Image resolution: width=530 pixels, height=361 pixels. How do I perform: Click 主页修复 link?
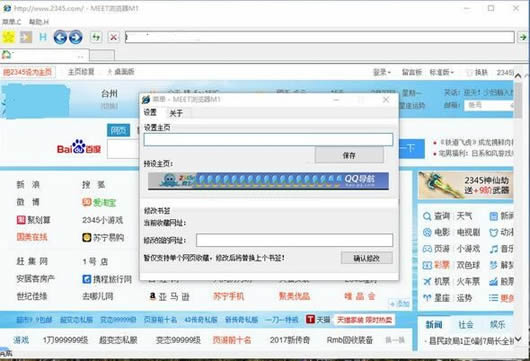pos(81,72)
